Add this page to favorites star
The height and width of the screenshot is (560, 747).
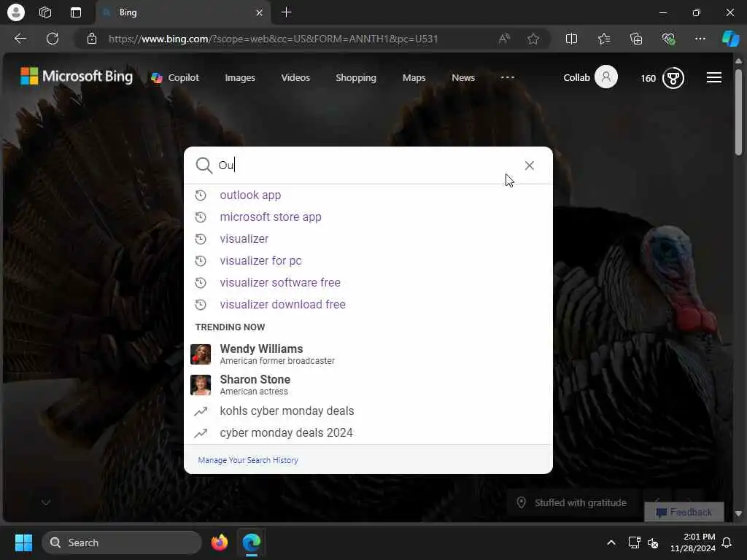(533, 39)
